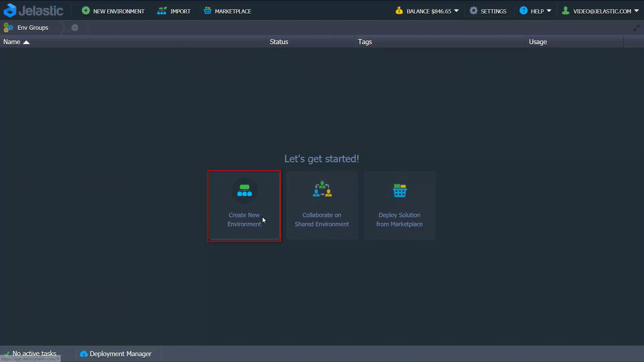The width and height of the screenshot is (644, 362).
Task: Open the Marketplace from top toolbar
Action: (227, 11)
